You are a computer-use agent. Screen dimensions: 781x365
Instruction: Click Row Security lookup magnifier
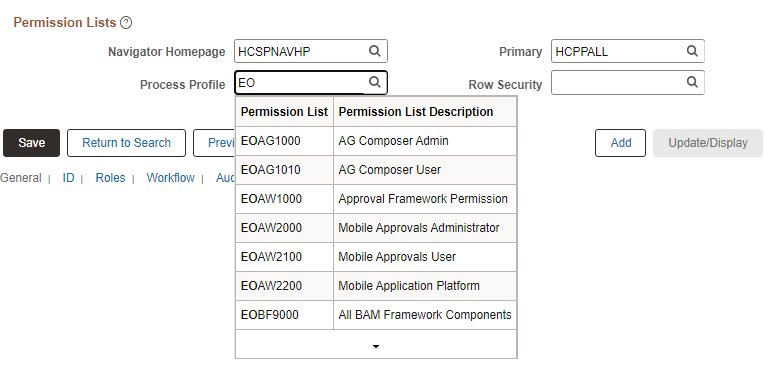point(692,82)
